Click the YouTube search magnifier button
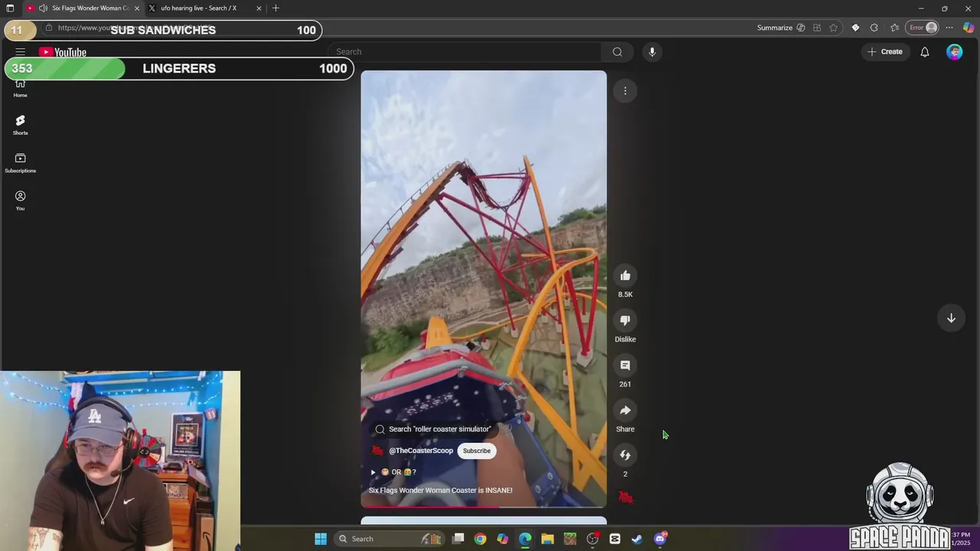The height and width of the screenshot is (551, 980). (617, 52)
